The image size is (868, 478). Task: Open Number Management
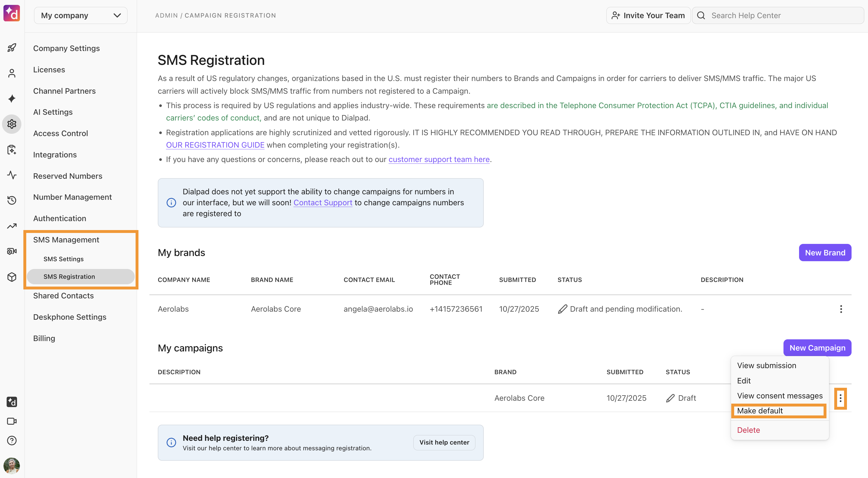click(72, 197)
